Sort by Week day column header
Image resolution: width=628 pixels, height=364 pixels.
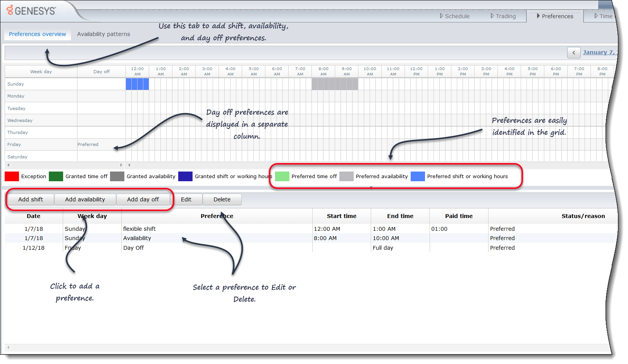click(92, 216)
